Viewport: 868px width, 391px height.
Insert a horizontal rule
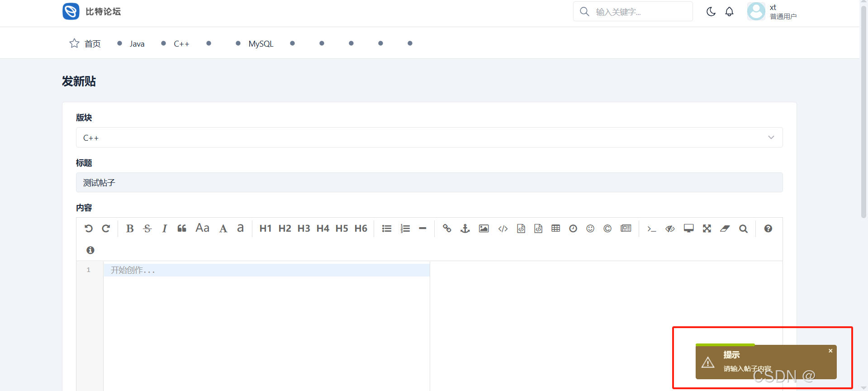pos(423,229)
